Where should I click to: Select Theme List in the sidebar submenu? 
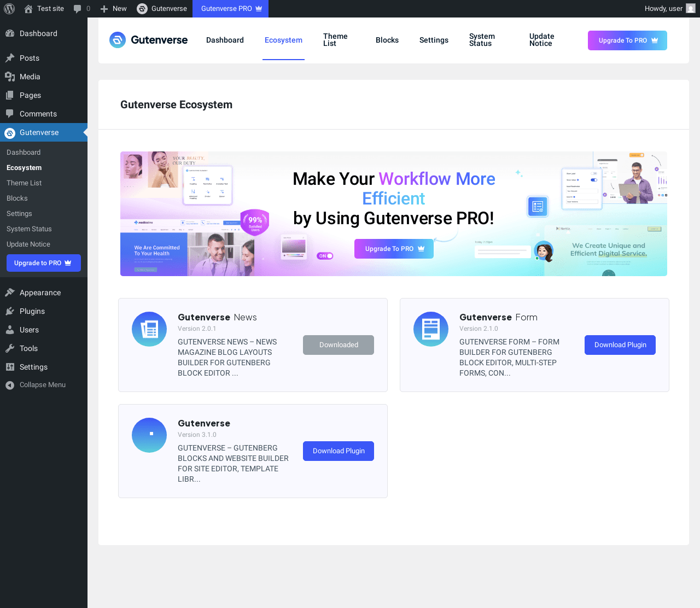(x=24, y=183)
